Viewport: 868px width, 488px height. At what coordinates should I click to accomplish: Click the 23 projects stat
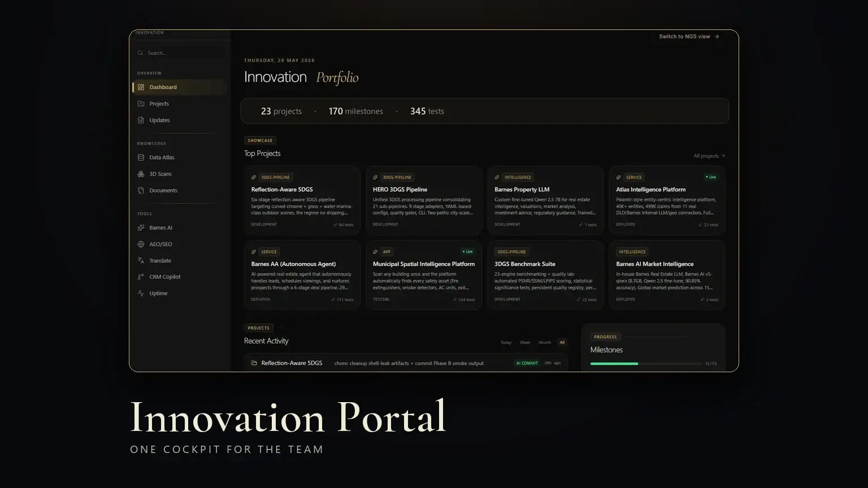coord(281,111)
